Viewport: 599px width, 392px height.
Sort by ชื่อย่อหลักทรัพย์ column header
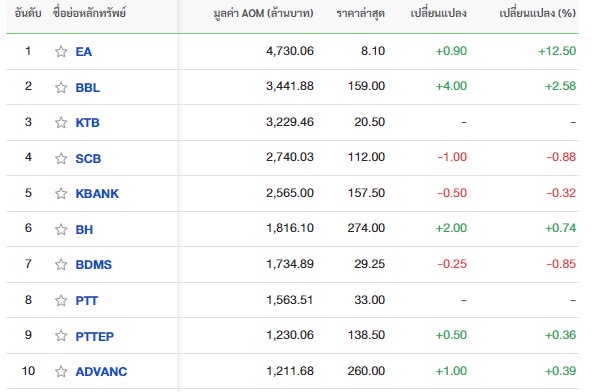89,13
